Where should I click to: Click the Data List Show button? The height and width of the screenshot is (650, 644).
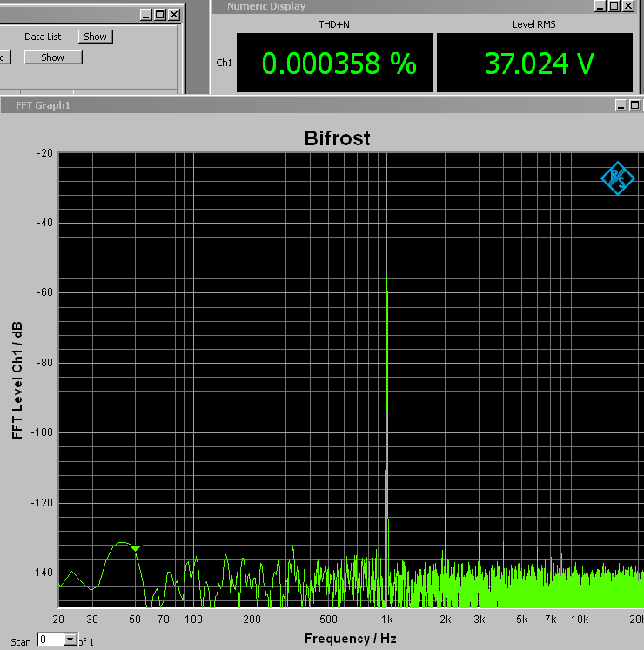pyautogui.click(x=96, y=37)
